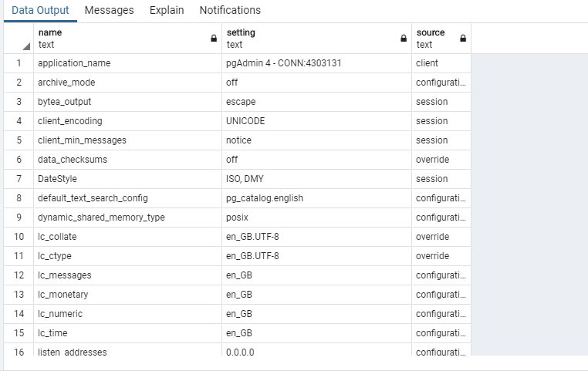
Task: Click select-all corner triangle in grid
Action: click(26, 47)
